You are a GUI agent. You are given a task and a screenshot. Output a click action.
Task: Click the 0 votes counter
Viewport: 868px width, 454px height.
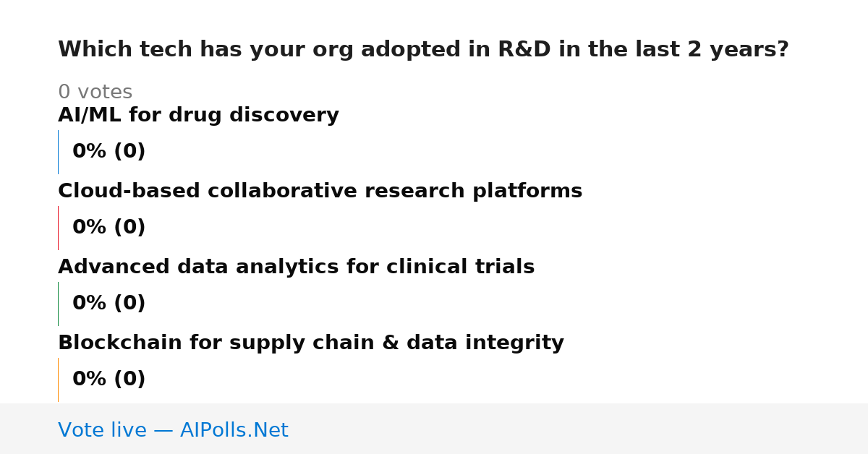pyautogui.click(x=95, y=93)
